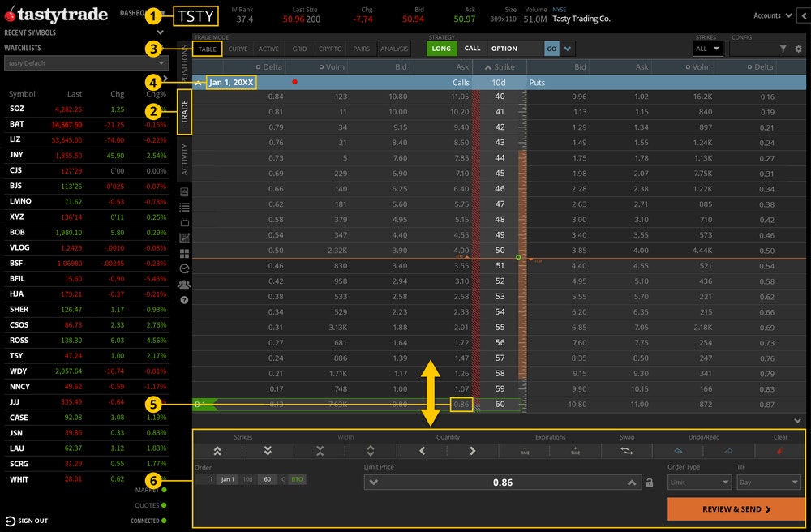This screenshot has height=532, width=811.
Task: Open the TIF dropdown
Action: coord(768,482)
